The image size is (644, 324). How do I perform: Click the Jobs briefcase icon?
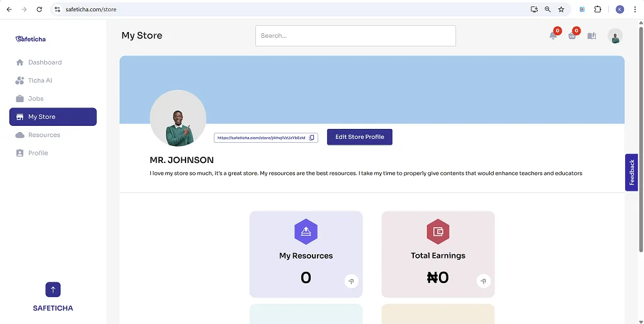pyautogui.click(x=19, y=99)
